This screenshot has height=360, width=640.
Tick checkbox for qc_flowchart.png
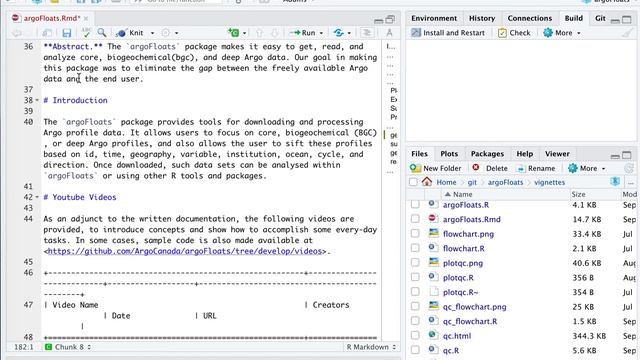click(415, 307)
